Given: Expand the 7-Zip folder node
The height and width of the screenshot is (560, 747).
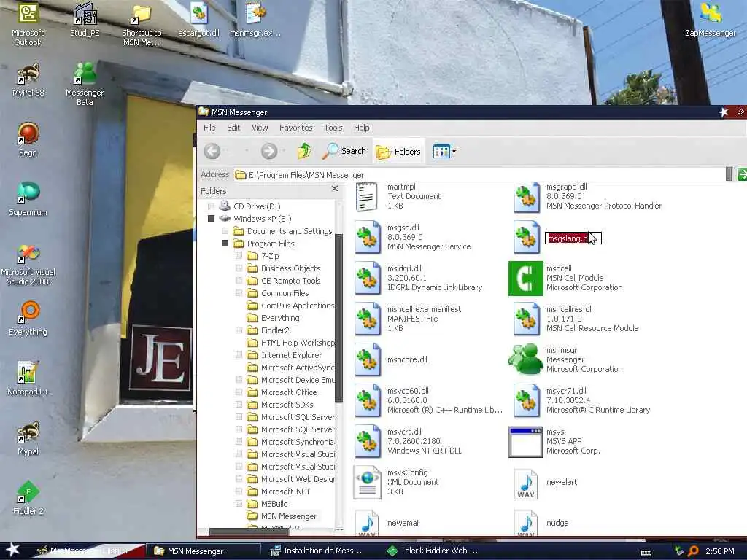Looking at the screenshot, I should pos(239,256).
